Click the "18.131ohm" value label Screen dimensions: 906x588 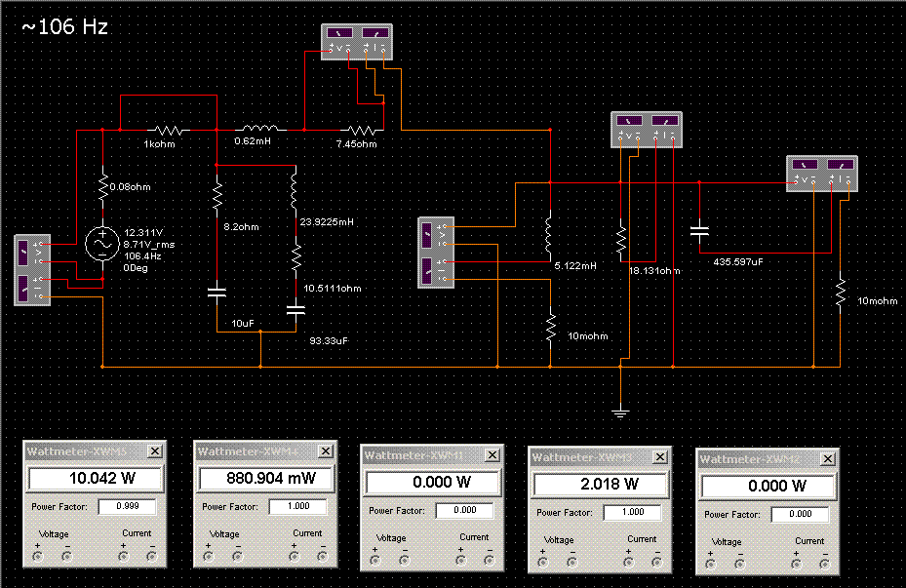654,270
